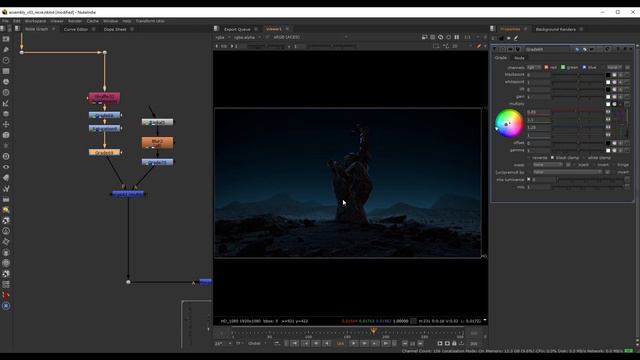Toggle the black clamp checkbox
This screenshot has width=640, height=360.
pos(553,158)
